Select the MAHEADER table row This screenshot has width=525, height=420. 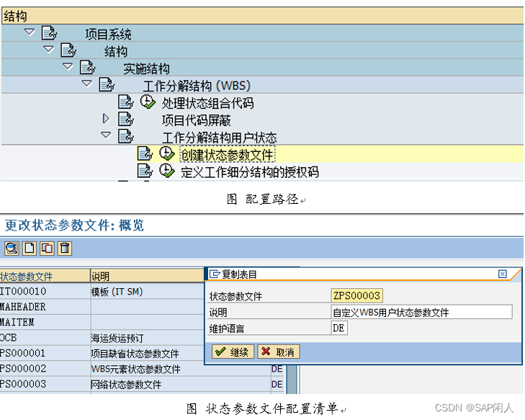(102, 307)
